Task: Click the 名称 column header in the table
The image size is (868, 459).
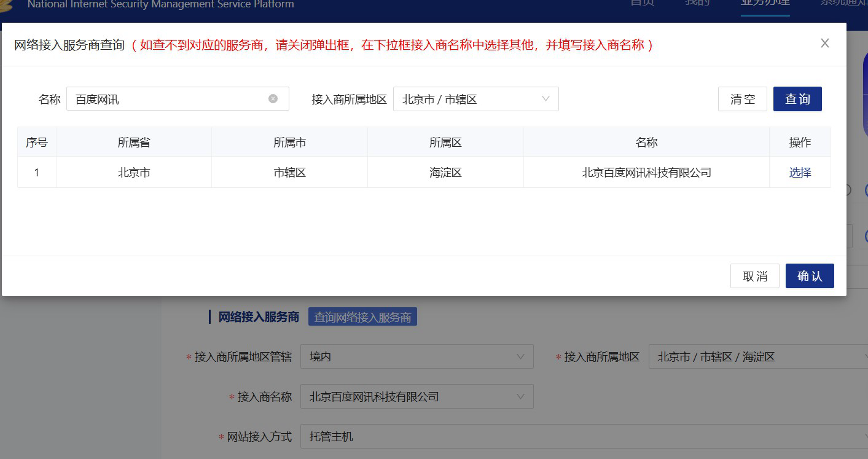Action: 646,142
